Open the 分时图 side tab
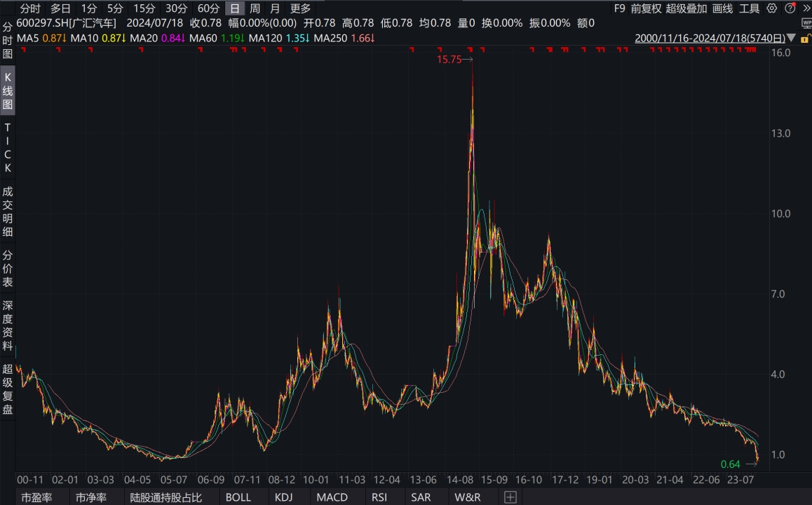The width and height of the screenshot is (812, 505). (8, 40)
